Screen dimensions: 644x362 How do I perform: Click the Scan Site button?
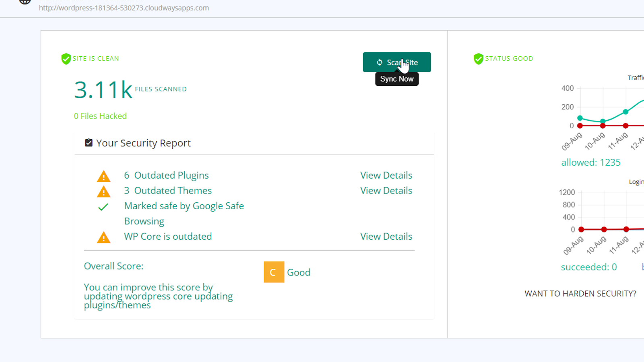[x=396, y=62]
